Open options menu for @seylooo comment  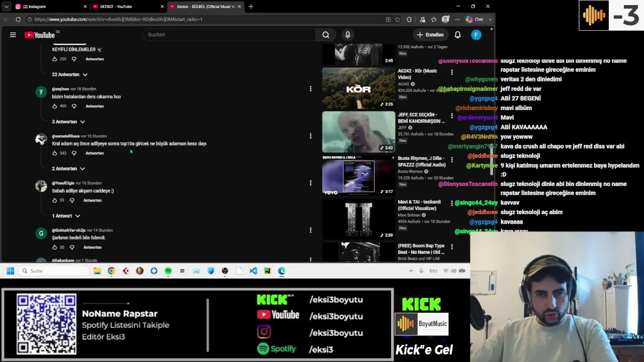pos(310,89)
